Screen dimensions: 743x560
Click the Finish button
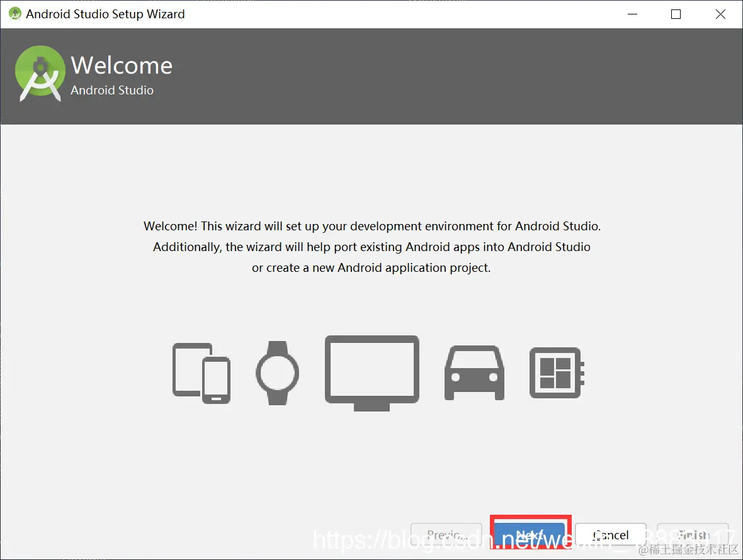pyautogui.click(x=693, y=535)
